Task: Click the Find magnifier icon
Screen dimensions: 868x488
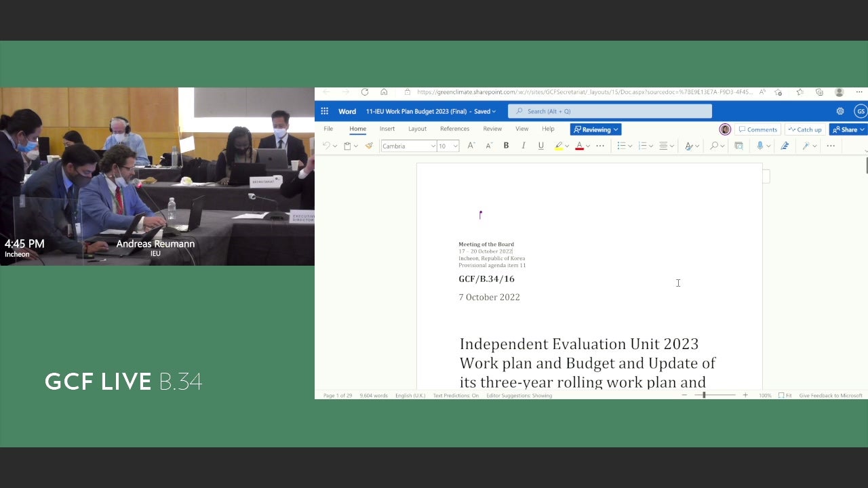Action: (714, 146)
